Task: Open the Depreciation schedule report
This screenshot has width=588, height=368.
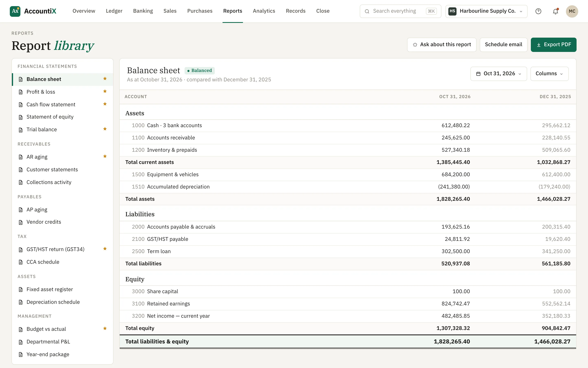Action: click(x=62, y=302)
